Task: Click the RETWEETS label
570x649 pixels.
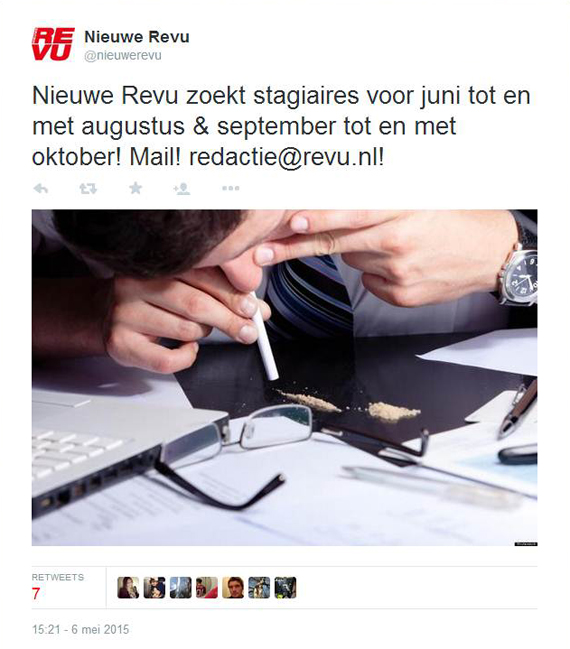Action: (x=58, y=577)
